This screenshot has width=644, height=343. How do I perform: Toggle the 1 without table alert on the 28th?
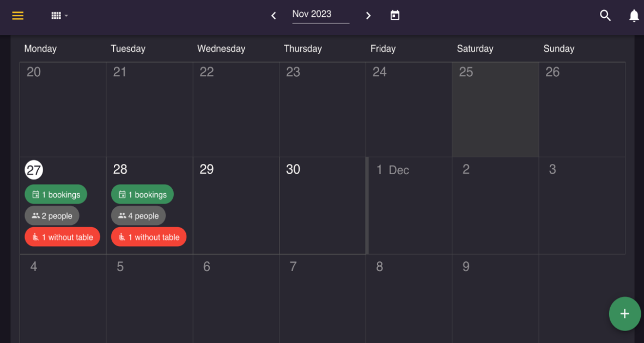pyautogui.click(x=148, y=236)
